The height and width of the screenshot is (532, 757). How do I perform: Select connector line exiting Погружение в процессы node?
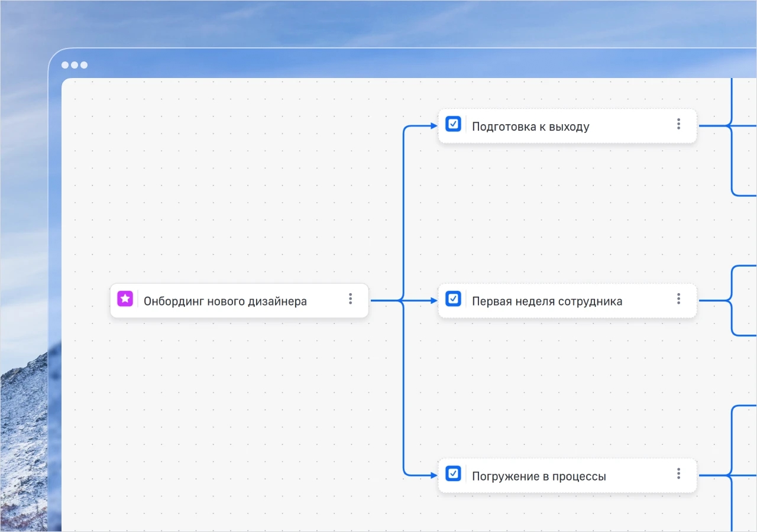pyautogui.click(x=713, y=475)
